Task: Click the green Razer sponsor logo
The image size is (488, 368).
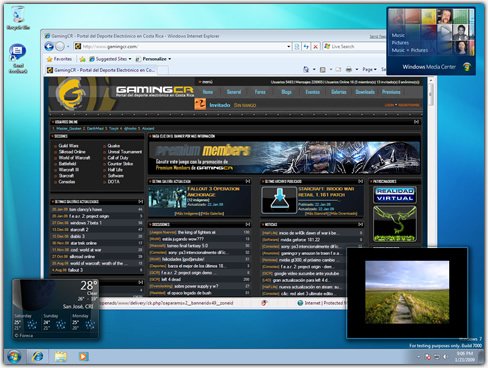Action: click(395, 224)
